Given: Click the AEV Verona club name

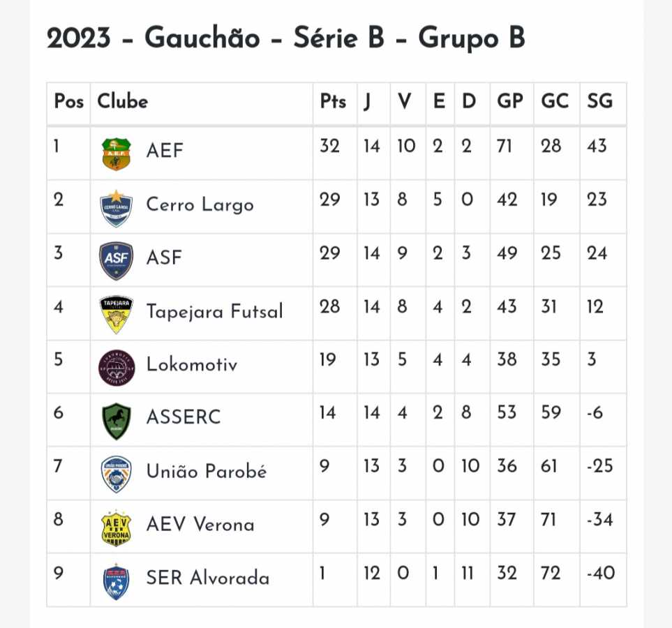Looking at the screenshot, I should coord(200,525).
